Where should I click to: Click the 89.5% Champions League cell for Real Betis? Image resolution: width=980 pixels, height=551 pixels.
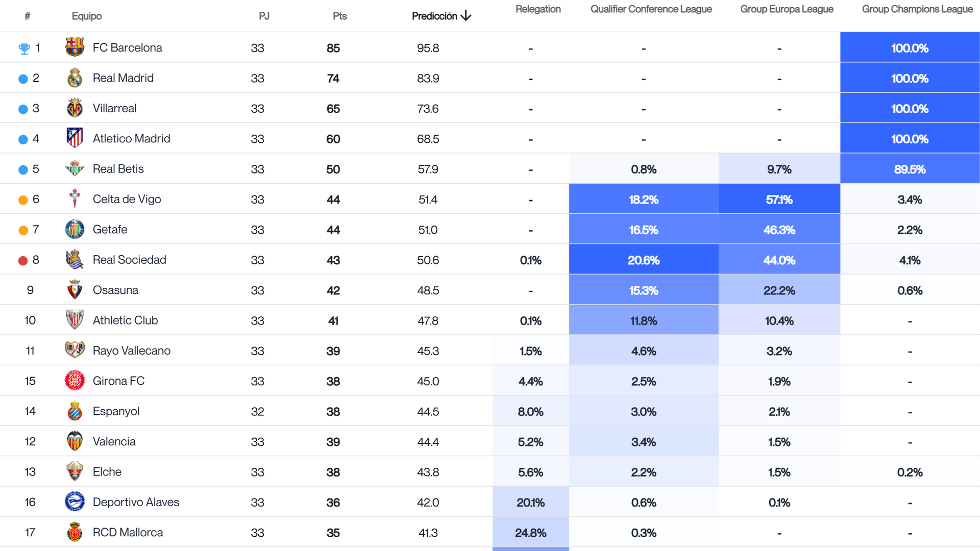(910, 168)
